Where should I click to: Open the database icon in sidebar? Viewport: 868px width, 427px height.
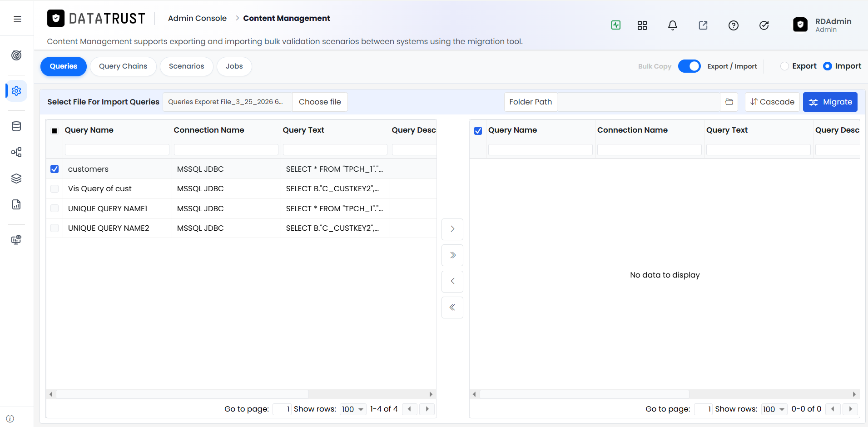tap(16, 126)
